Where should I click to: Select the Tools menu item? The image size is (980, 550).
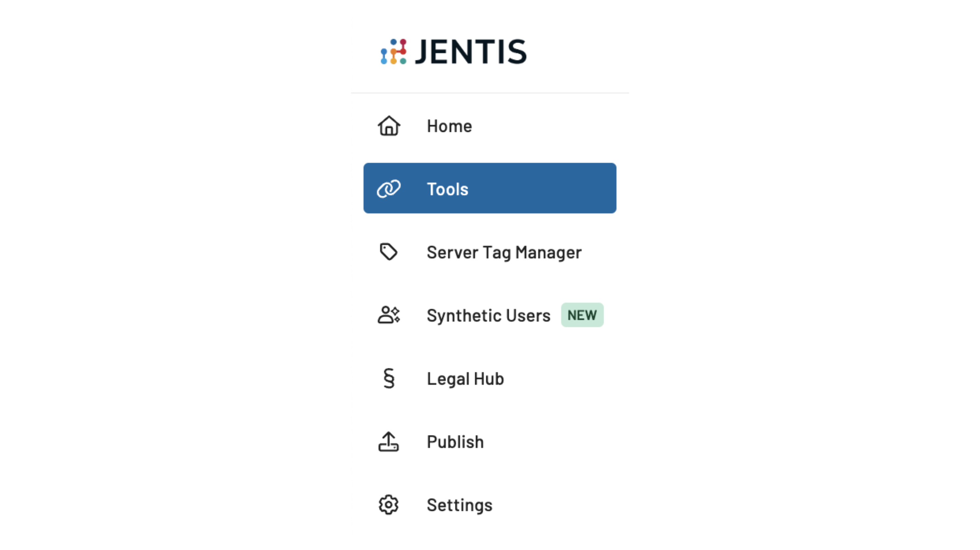489,188
